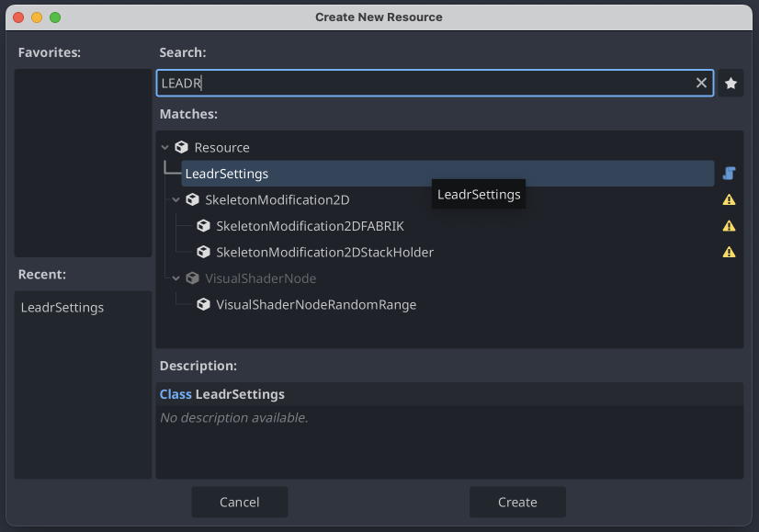Clear the search field using the X icon

[x=701, y=83]
